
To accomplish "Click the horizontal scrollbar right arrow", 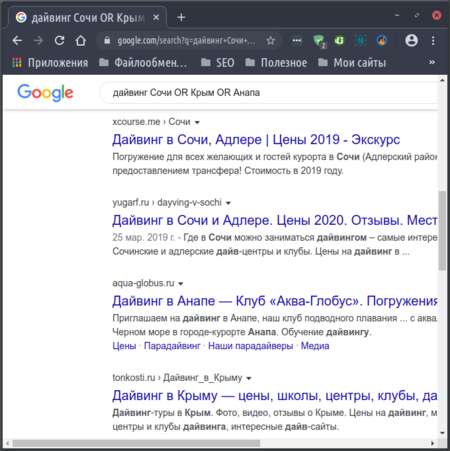I will click(433, 443).
